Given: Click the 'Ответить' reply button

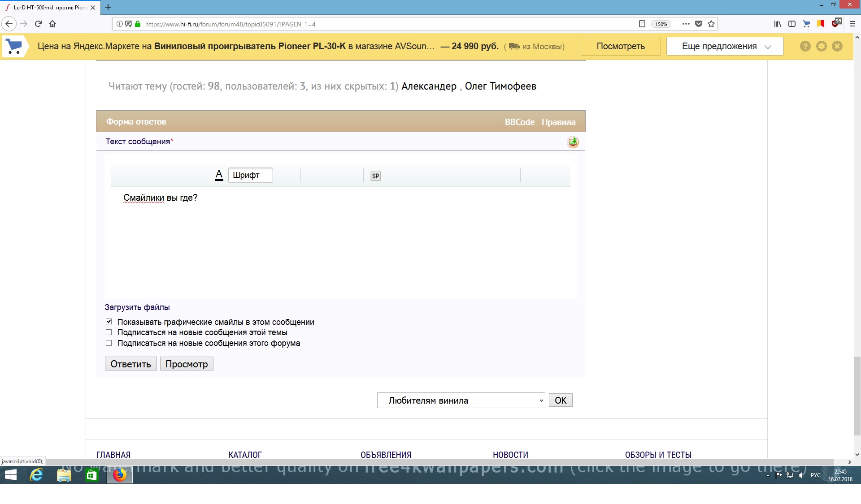Looking at the screenshot, I should (x=130, y=364).
